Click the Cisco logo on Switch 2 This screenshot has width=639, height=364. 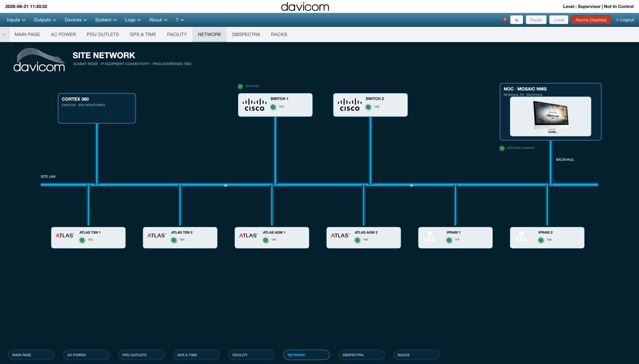(x=349, y=105)
